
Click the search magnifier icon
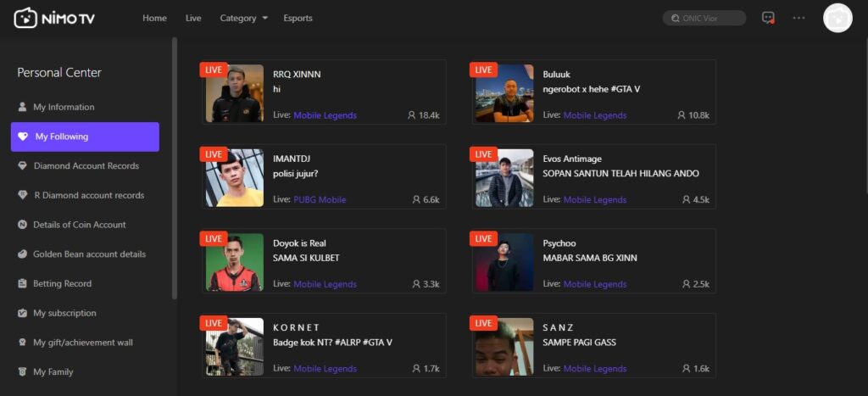(676, 19)
